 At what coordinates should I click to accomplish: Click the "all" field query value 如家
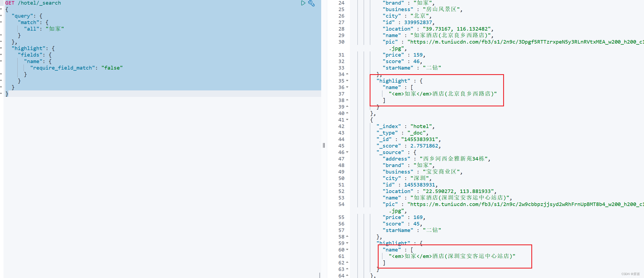coord(55,29)
